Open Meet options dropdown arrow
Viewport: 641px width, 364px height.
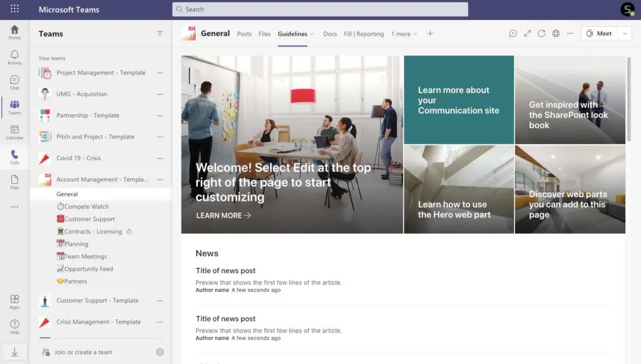click(625, 34)
